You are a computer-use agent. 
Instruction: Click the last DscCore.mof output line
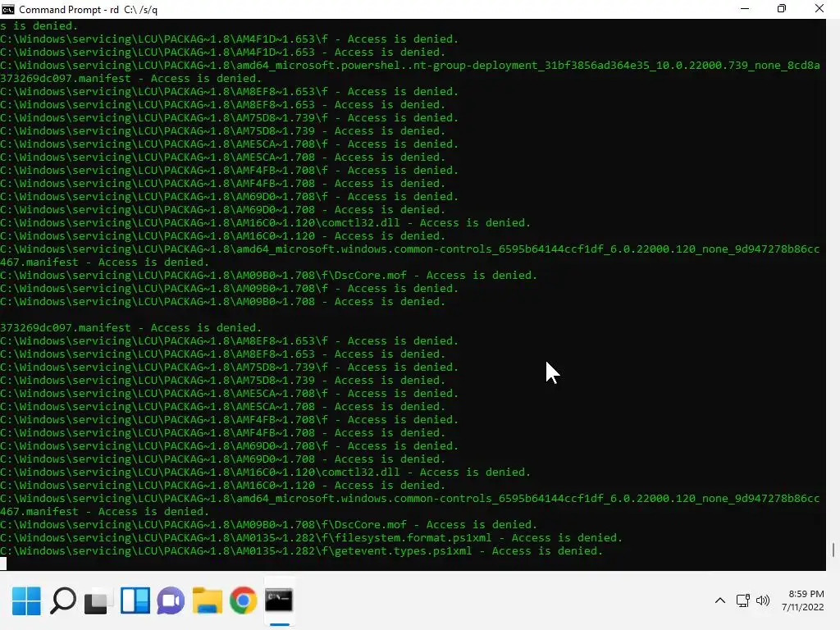pyautogui.click(x=269, y=524)
